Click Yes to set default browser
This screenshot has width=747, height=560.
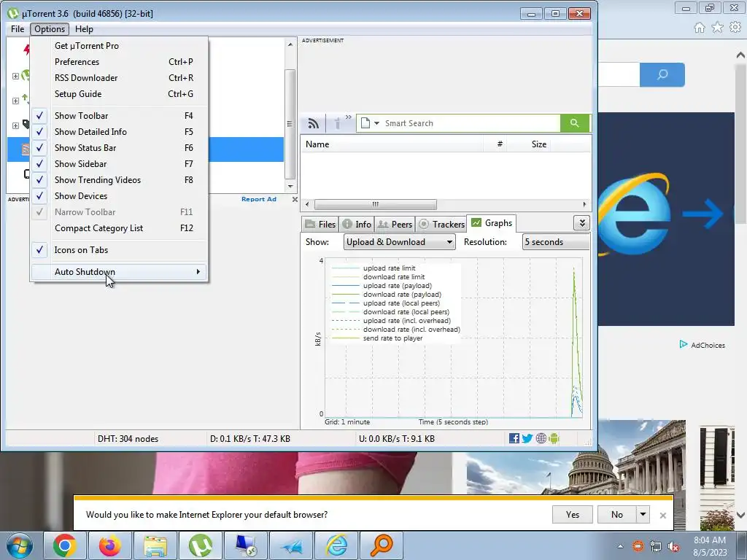pyautogui.click(x=572, y=514)
